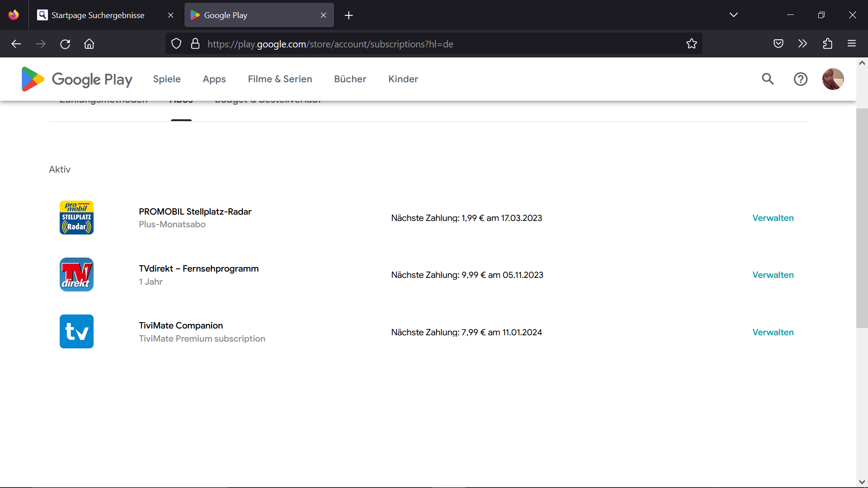Show more toolbar tools via double chevron
868x488 pixels.
click(802, 44)
